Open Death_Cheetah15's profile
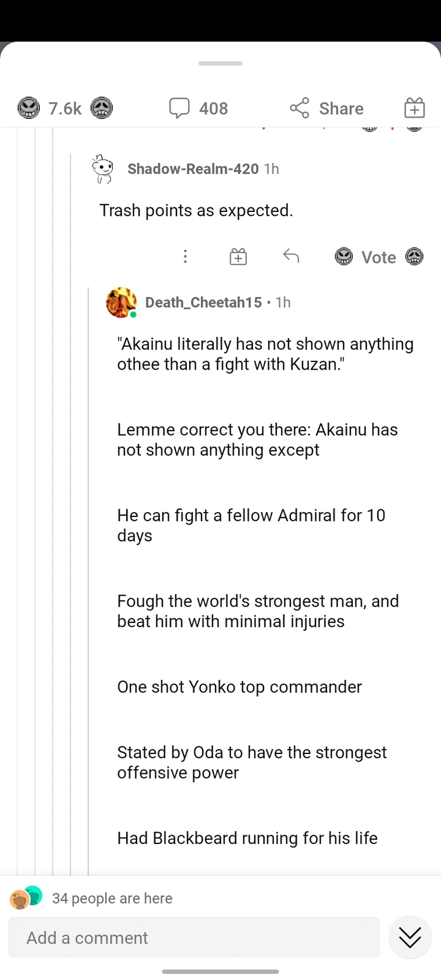Screen dimensions: 441x980 point(203,303)
